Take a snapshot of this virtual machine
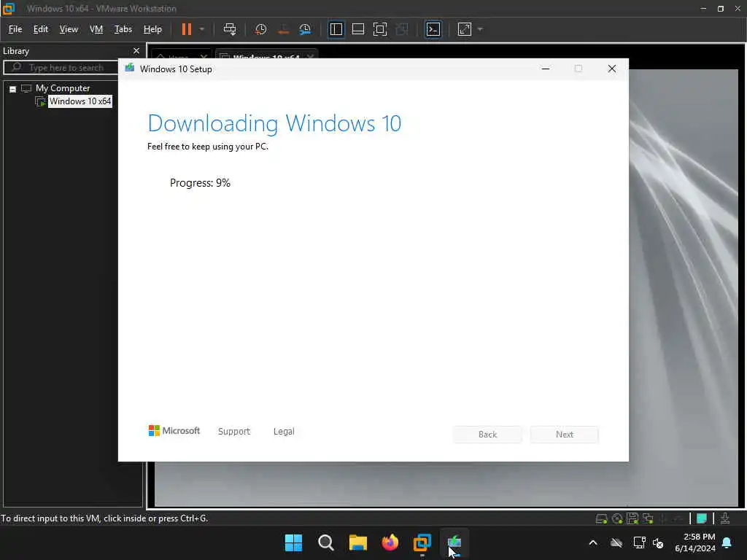Image resolution: width=747 pixels, height=560 pixels. tap(260, 29)
